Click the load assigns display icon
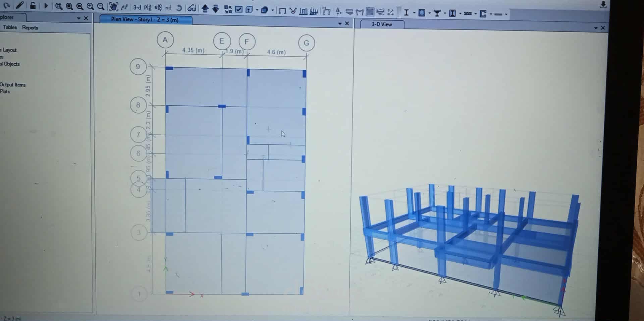The image size is (644, 321). click(293, 11)
